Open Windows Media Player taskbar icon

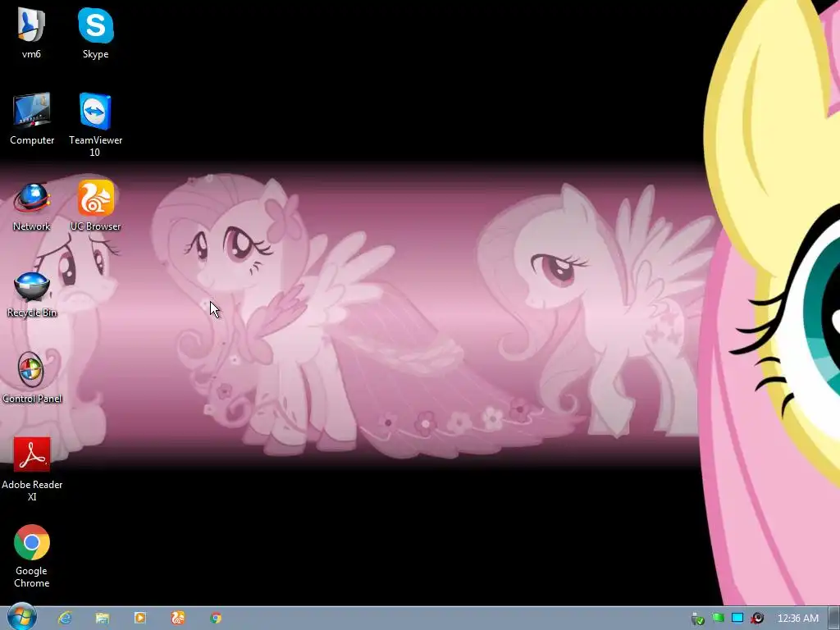tap(139, 618)
